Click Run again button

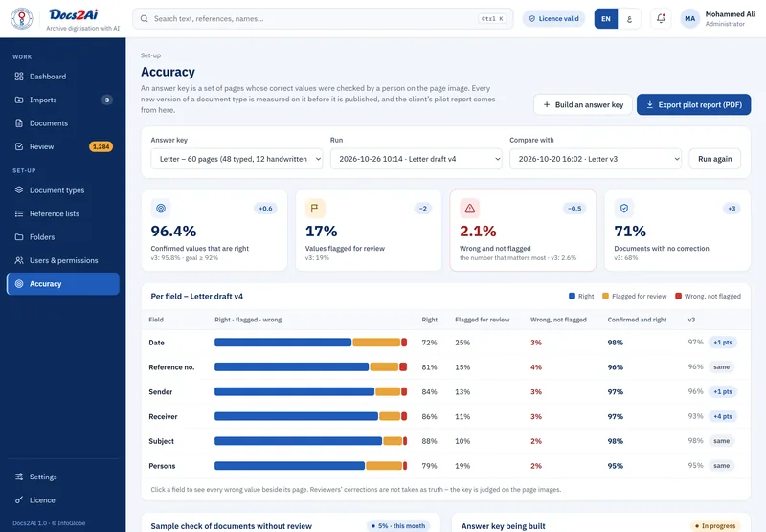coord(714,159)
